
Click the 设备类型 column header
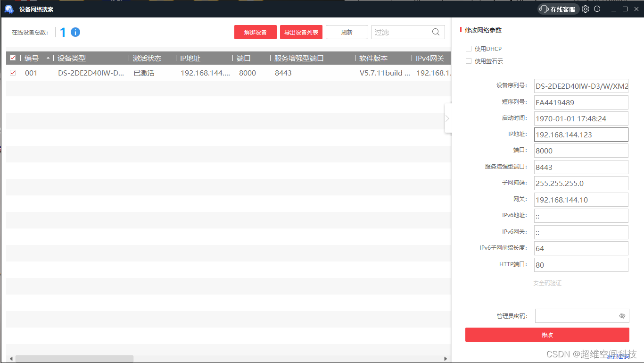point(72,58)
